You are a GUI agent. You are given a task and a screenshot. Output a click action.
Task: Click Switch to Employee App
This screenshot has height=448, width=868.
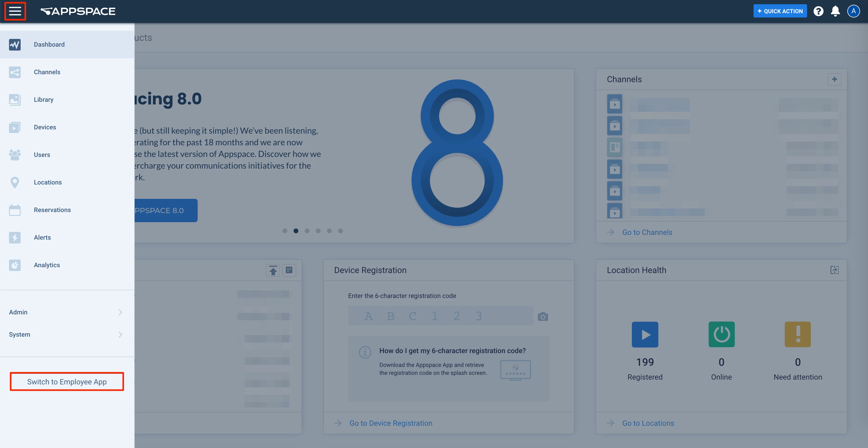click(x=67, y=381)
